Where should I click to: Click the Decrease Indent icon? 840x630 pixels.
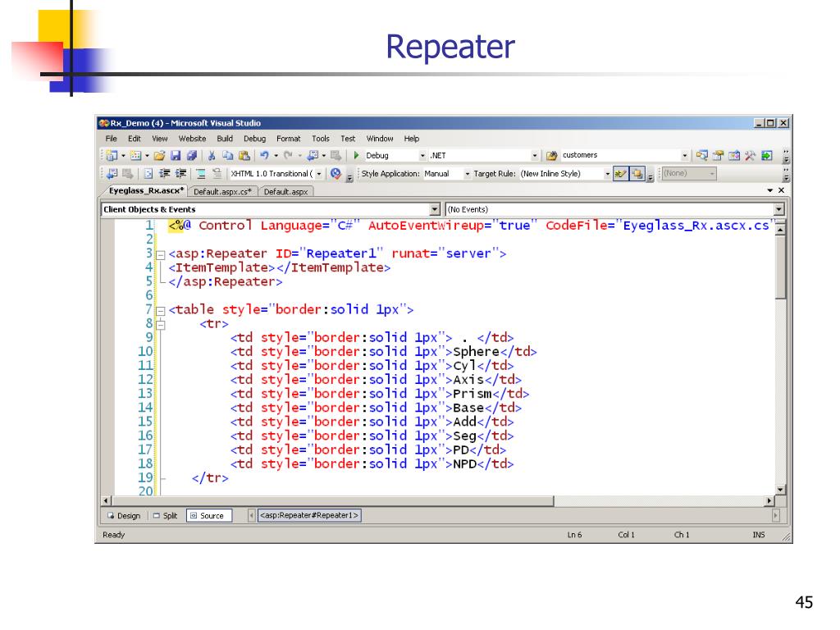coord(164,174)
